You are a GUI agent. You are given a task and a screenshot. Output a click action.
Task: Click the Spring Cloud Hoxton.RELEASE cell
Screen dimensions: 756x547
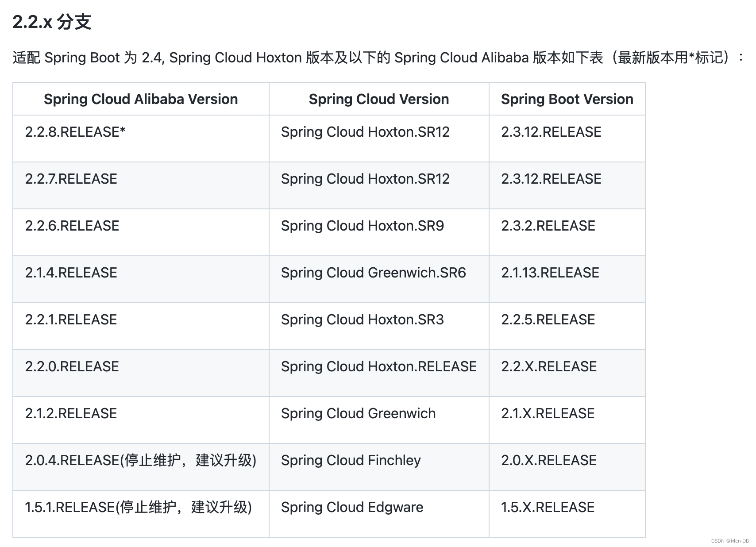pyautogui.click(x=378, y=366)
